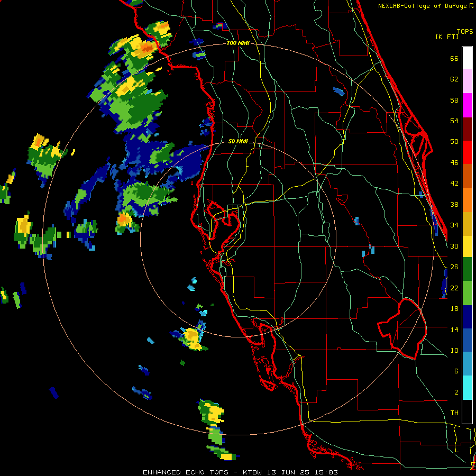The height and width of the screenshot is (476, 476).
Task: Select the 54 legend value
Action: pos(454,121)
